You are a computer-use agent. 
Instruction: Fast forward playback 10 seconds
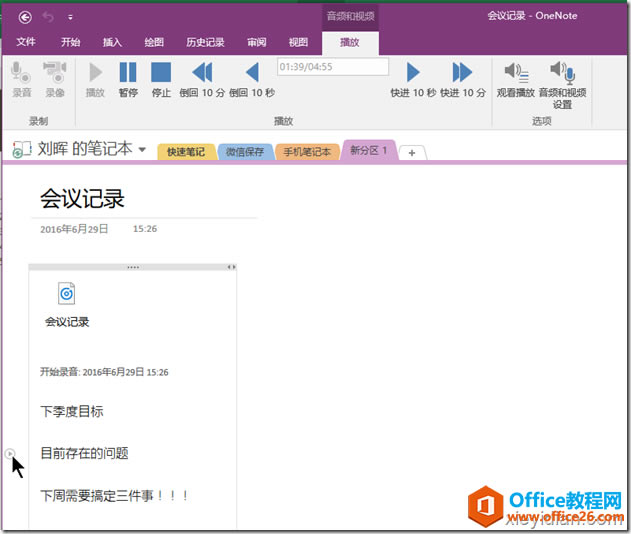coord(412,73)
